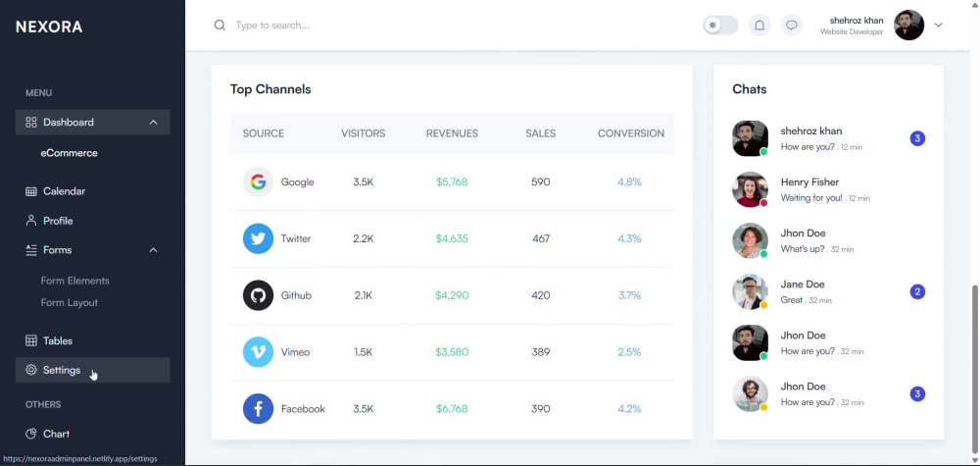980x466 pixels.
Task: Open shehroz khan chat avatar
Action: tap(750, 138)
